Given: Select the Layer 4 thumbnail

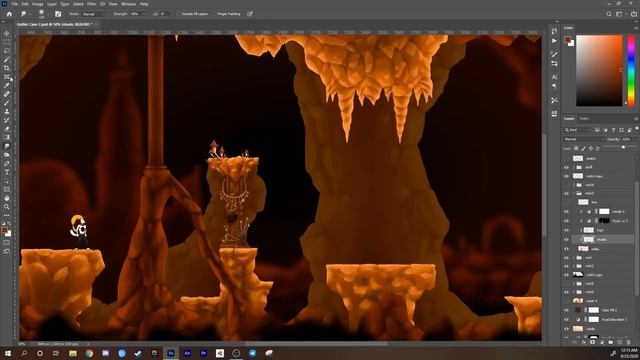Looking at the screenshot, I should (578, 301).
